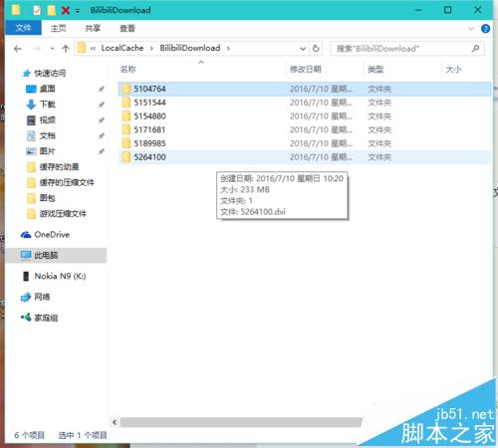Open 视频 in quick access
Image resolution: width=498 pixels, height=448 pixels.
(47, 119)
